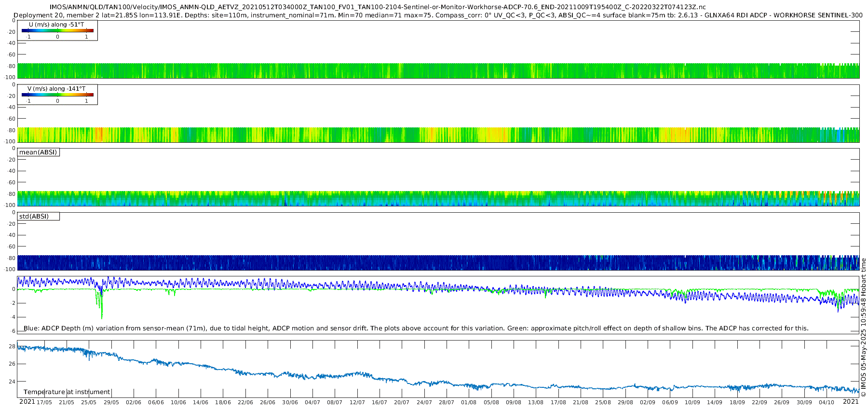Click the right-end 2021 year label
The image size is (868, 410).
pyautogui.click(x=851, y=401)
